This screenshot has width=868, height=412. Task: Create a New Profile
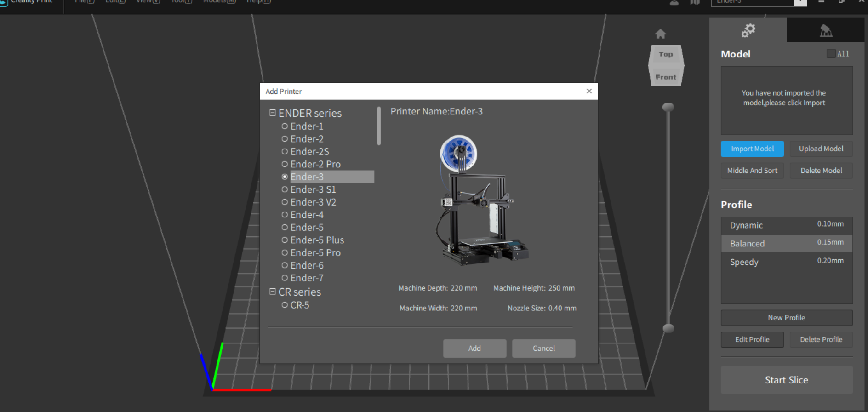click(787, 318)
